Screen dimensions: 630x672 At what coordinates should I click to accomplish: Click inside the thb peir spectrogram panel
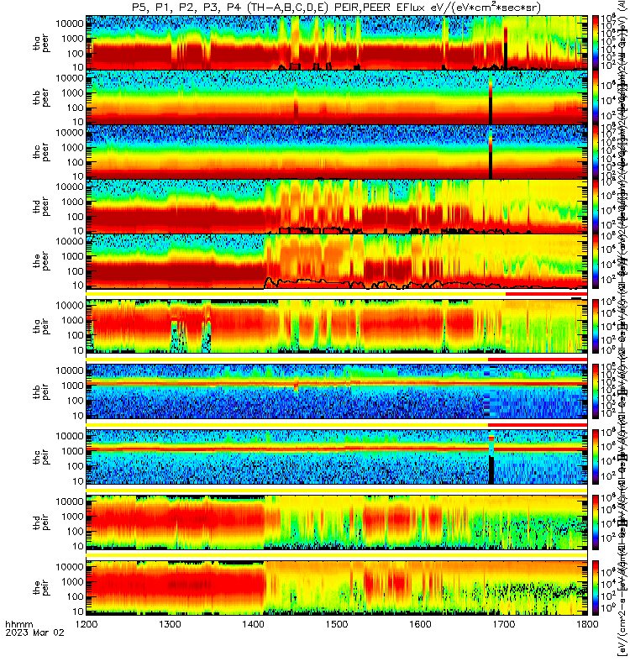point(337,391)
